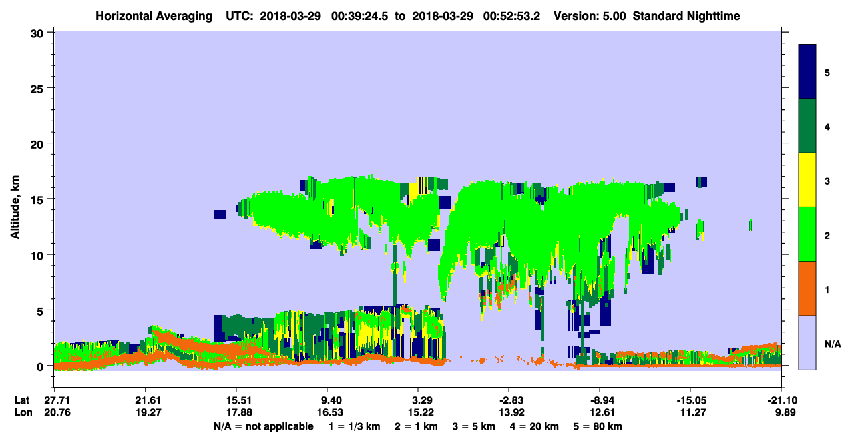Click the lavender N/A colorbar segment

click(807, 342)
